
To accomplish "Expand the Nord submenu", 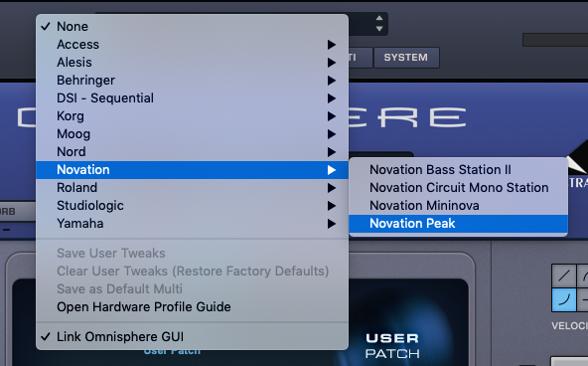I will pos(192,152).
